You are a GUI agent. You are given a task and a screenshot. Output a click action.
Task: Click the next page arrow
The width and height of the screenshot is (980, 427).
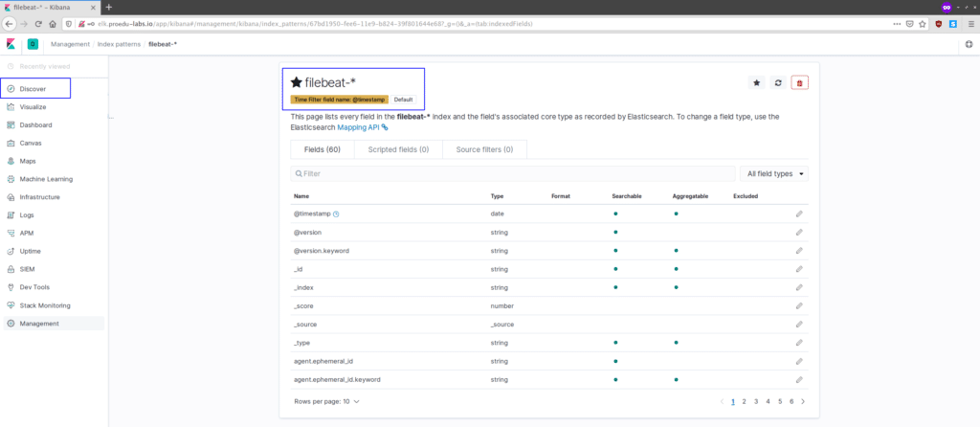pyautogui.click(x=803, y=401)
